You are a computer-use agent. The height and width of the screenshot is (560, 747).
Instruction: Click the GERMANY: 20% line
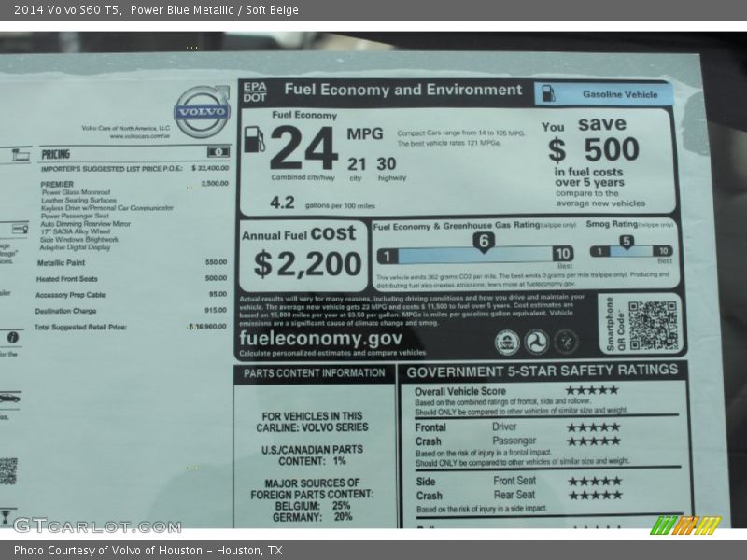[313, 517]
